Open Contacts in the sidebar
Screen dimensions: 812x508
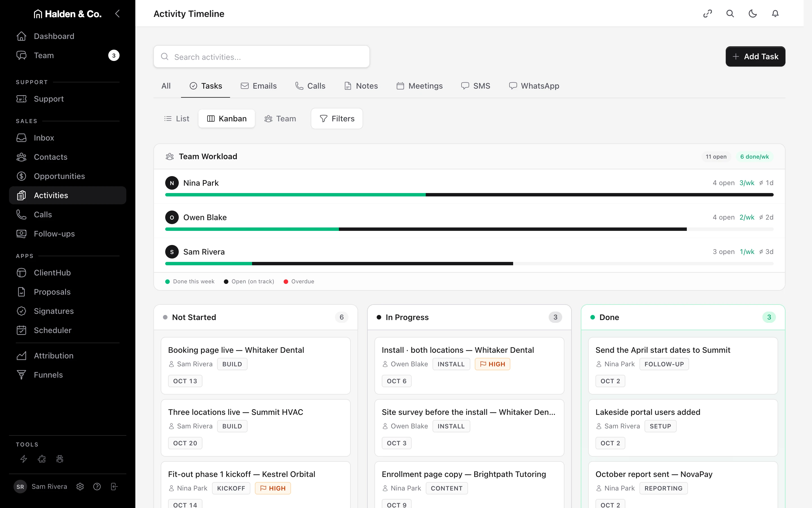coord(67,157)
